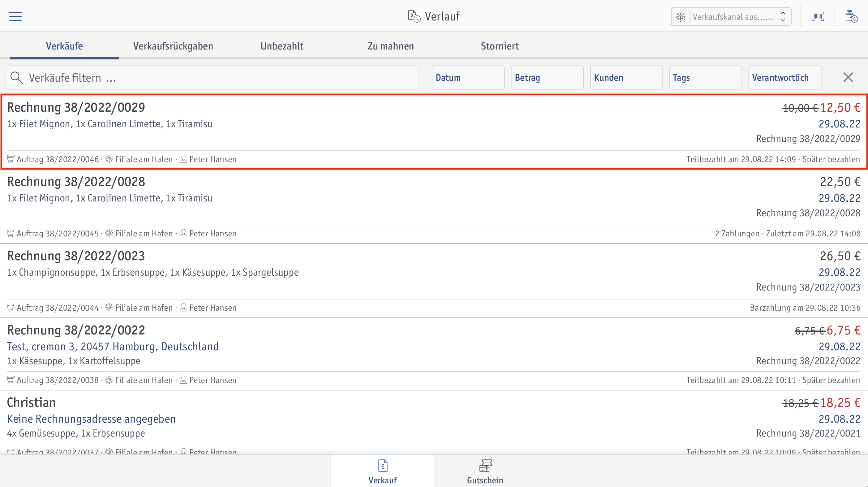Click Filiale am Hafen icon in 0045 row
Viewport: 868px width, 487px height.
[x=109, y=233]
